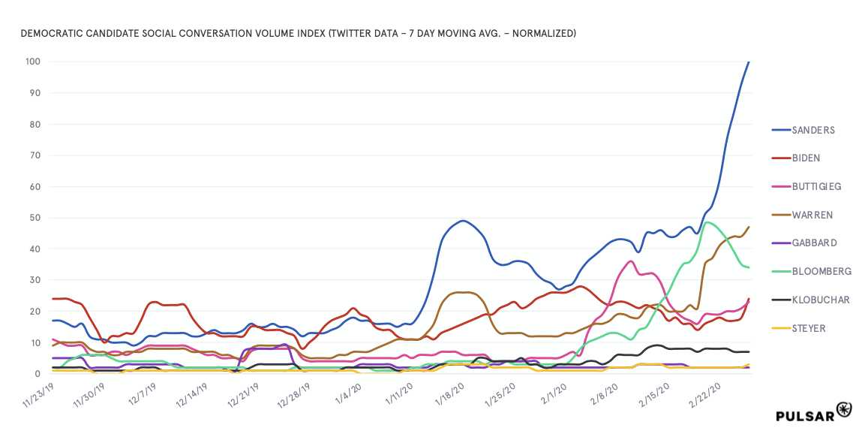This screenshot has height=434, width=868.
Task: Toggle the Biden legend entry
Action: [806, 158]
